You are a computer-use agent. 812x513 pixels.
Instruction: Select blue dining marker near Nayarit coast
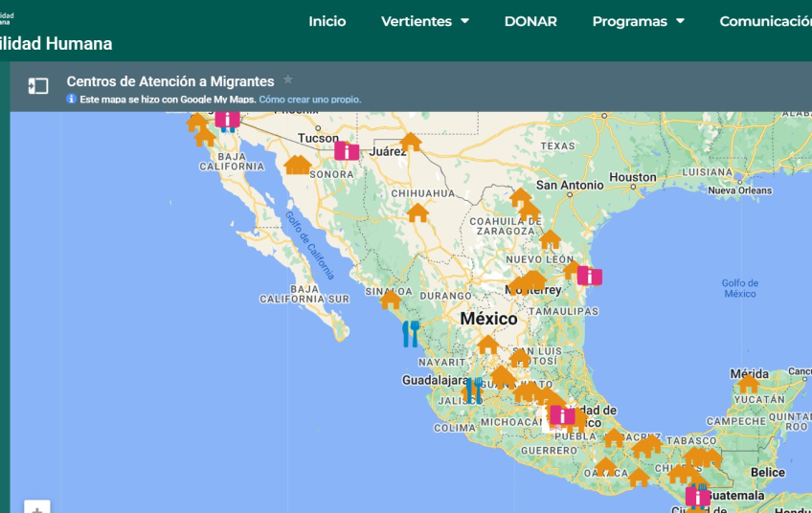coord(411,334)
